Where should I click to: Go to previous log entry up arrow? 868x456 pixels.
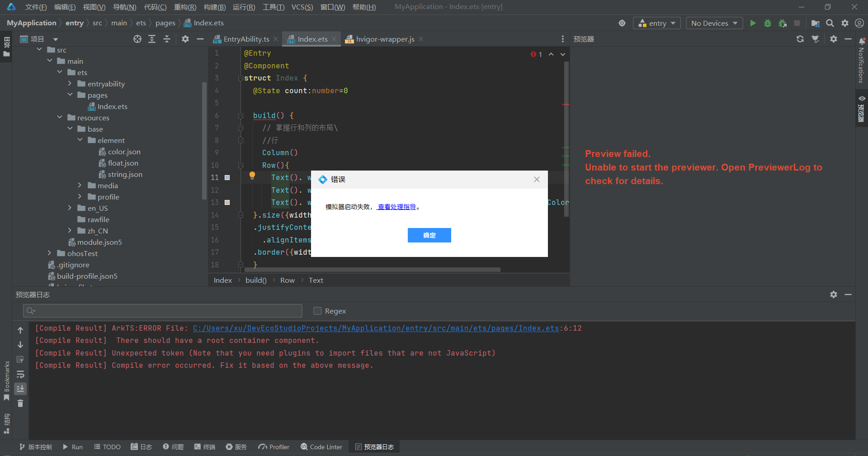point(20,330)
